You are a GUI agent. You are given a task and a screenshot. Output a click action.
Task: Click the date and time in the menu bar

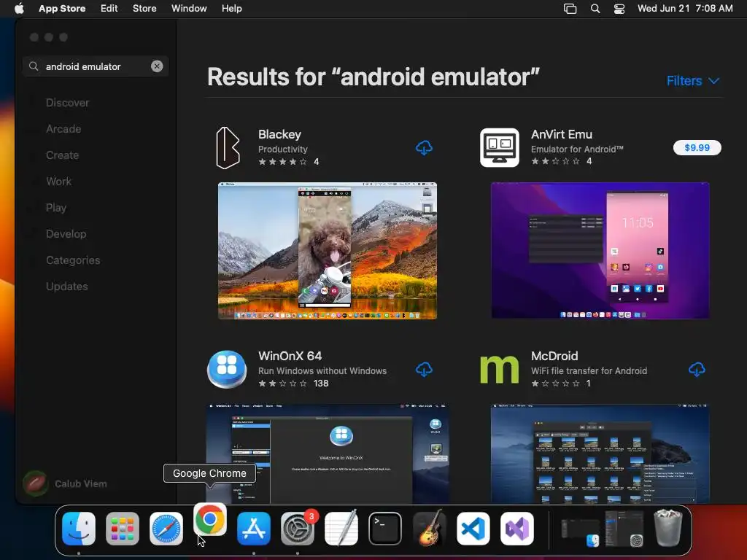(685, 9)
